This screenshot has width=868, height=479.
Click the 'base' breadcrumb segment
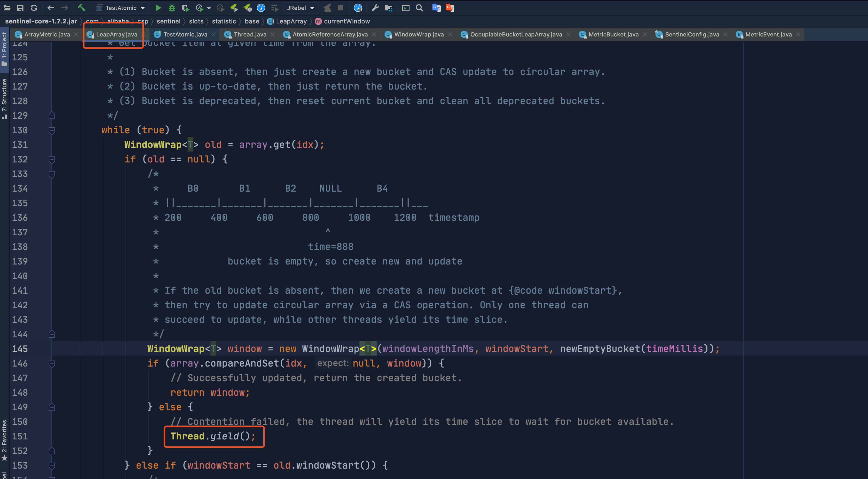[x=252, y=21]
